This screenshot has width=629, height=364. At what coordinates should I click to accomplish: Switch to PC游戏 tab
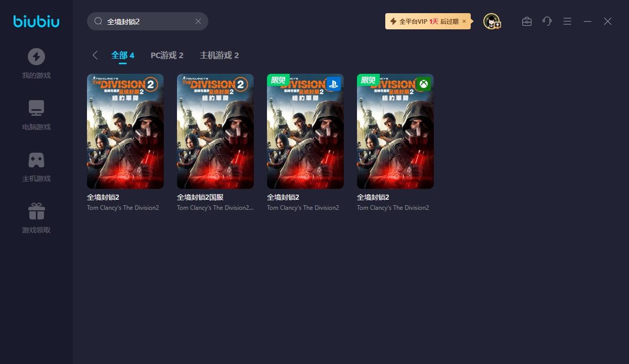click(x=167, y=55)
